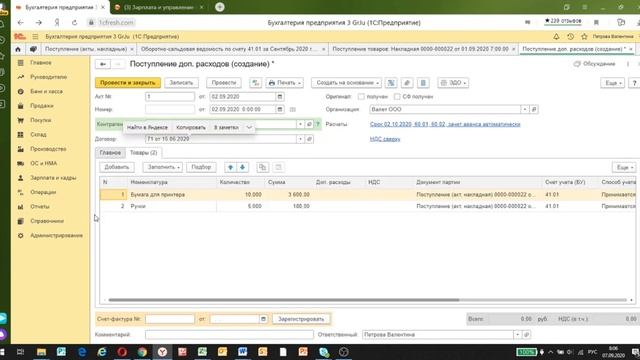The width and height of the screenshot is (640, 360).
Task: Click the Записать button
Action: point(181,83)
